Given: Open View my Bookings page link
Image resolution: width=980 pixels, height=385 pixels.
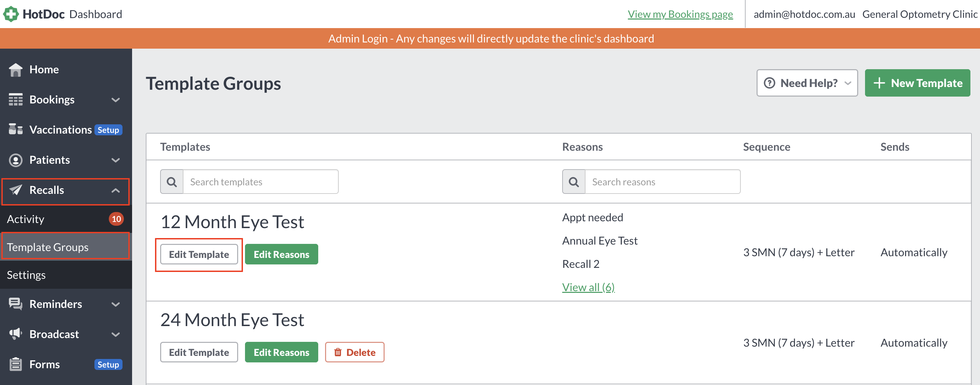Looking at the screenshot, I should click(x=680, y=14).
